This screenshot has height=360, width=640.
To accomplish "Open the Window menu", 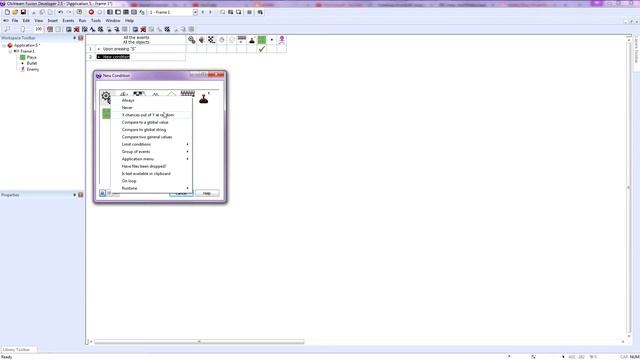I will click(x=113, y=20).
